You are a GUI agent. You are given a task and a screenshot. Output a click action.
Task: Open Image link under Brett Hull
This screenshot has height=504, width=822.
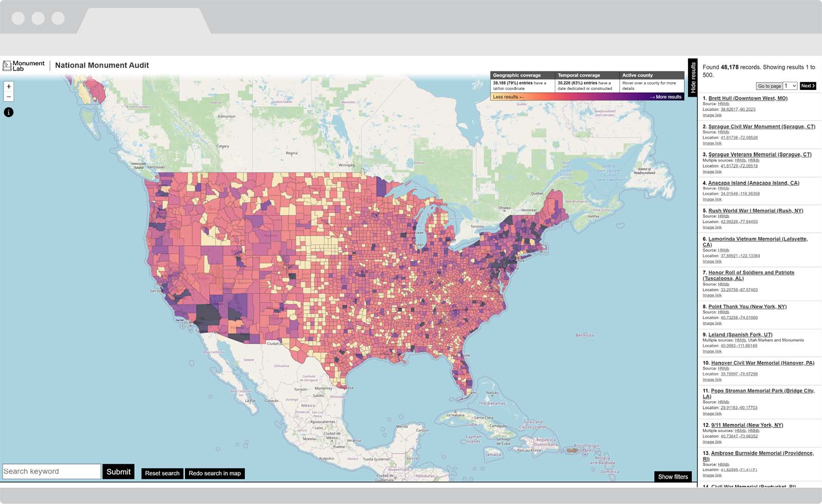712,115
